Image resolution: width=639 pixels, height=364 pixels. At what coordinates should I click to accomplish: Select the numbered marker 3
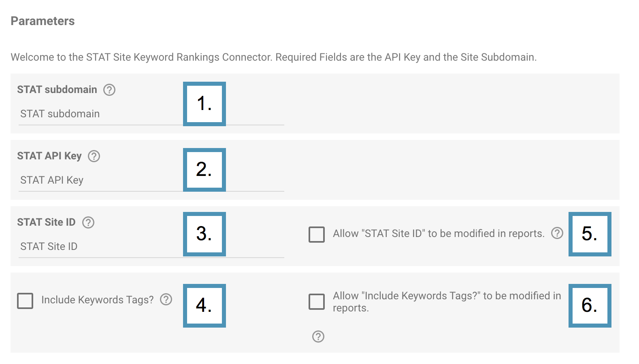[x=204, y=234]
